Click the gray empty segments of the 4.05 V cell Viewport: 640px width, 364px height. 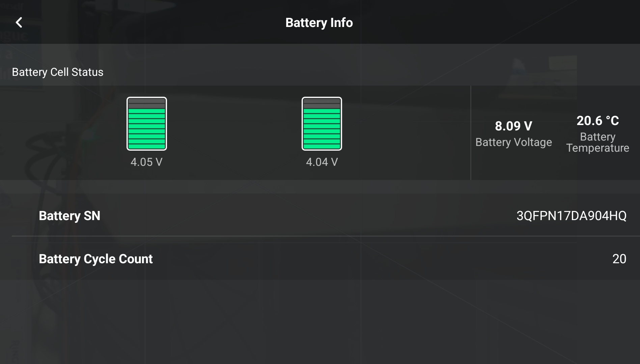pyautogui.click(x=146, y=103)
